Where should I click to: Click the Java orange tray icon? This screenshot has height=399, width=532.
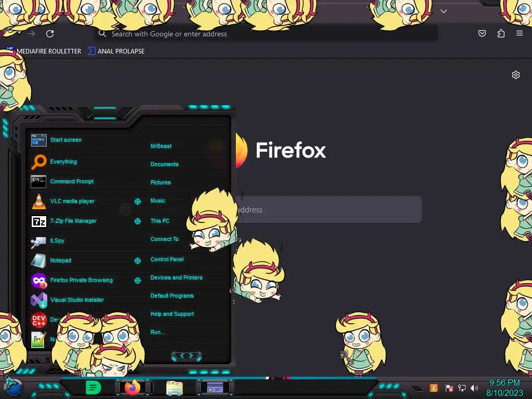tap(434, 388)
